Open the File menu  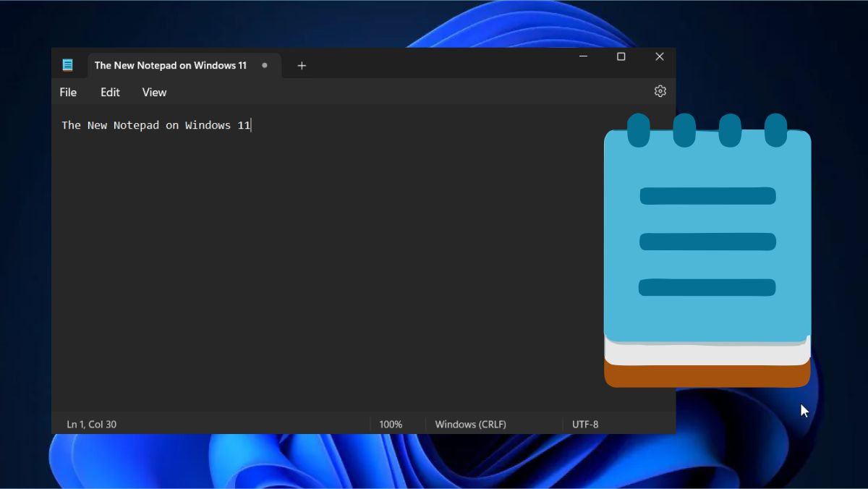(67, 92)
